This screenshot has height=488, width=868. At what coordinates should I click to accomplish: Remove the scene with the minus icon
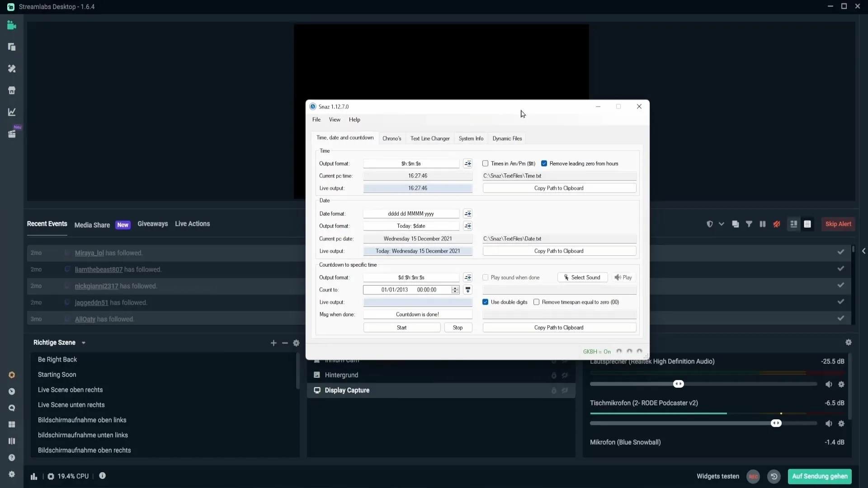[x=285, y=343]
